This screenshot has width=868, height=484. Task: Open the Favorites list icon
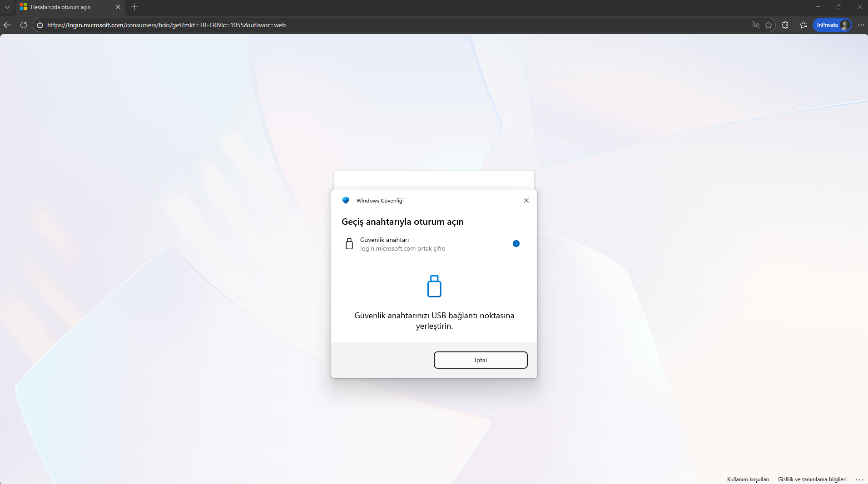pos(804,25)
